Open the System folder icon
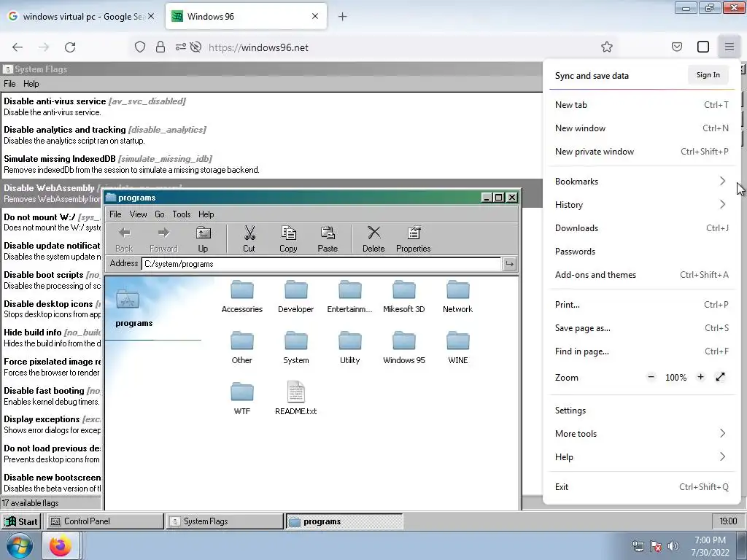Viewport: 747px width, 560px height. 296,348
